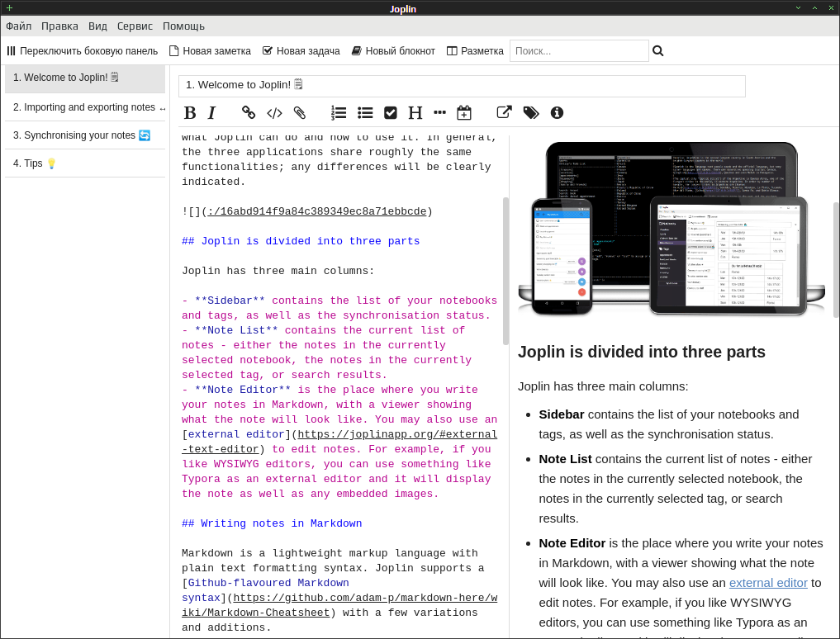
Task: Insert a horizontal rule
Action: (x=439, y=112)
